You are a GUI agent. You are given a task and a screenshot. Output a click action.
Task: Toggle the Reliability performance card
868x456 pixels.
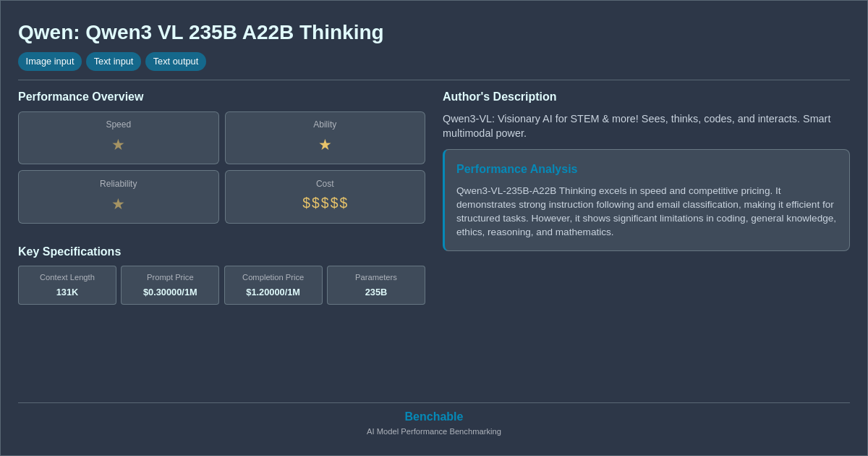(118, 197)
